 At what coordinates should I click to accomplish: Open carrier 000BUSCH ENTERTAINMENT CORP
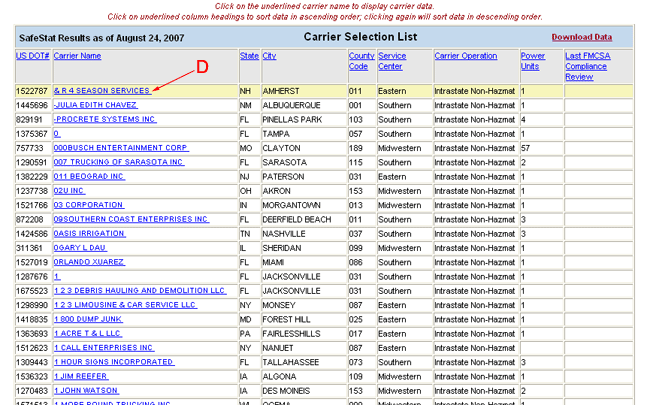[121, 148]
